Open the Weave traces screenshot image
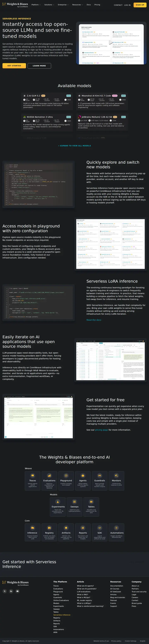This screenshot has width=149, height=644. click(x=111, y=360)
